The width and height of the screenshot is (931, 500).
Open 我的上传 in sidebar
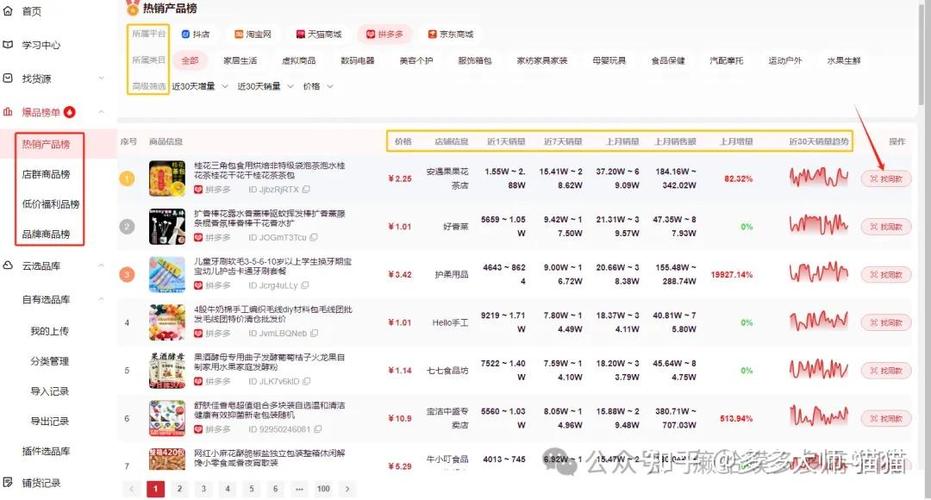(50, 331)
